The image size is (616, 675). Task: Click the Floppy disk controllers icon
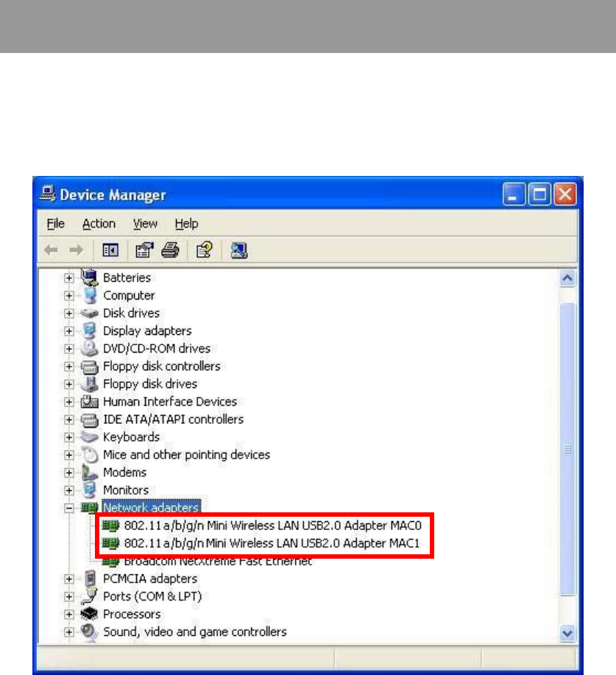click(x=90, y=367)
